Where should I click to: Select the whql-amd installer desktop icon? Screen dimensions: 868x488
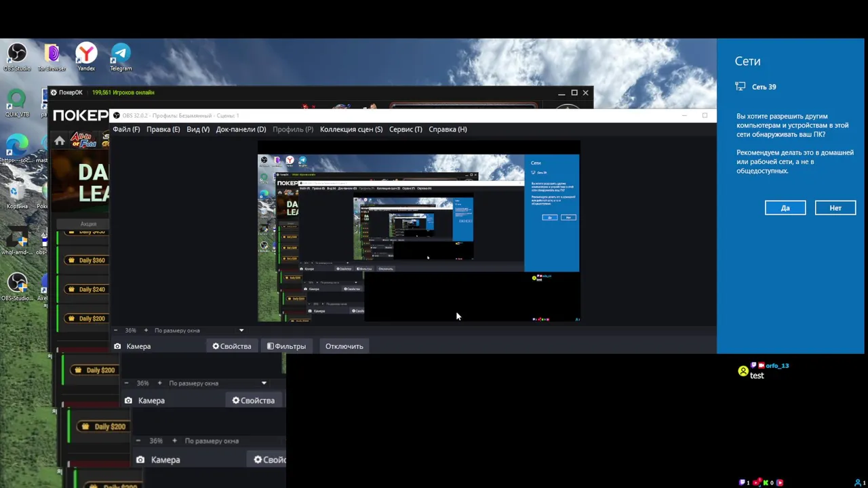[x=17, y=239]
